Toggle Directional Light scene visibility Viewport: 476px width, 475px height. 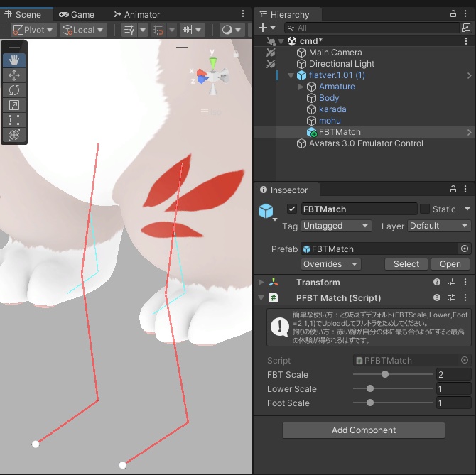point(271,64)
